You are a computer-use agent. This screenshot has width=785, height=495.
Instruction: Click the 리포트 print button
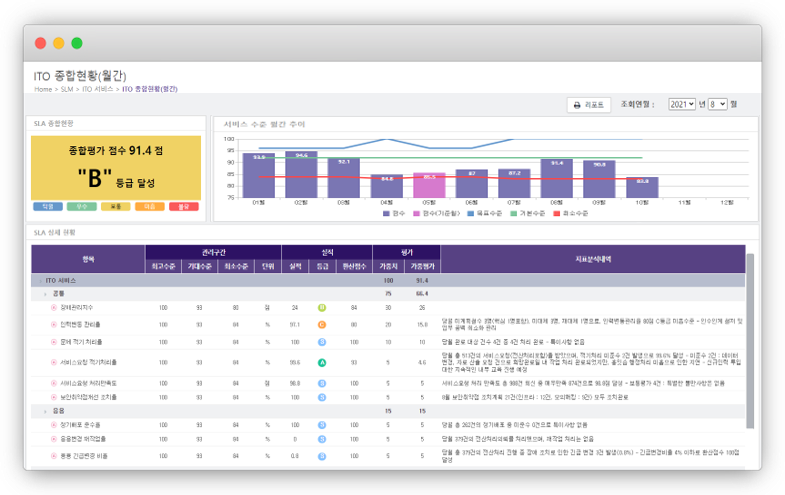tap(589, 104)
